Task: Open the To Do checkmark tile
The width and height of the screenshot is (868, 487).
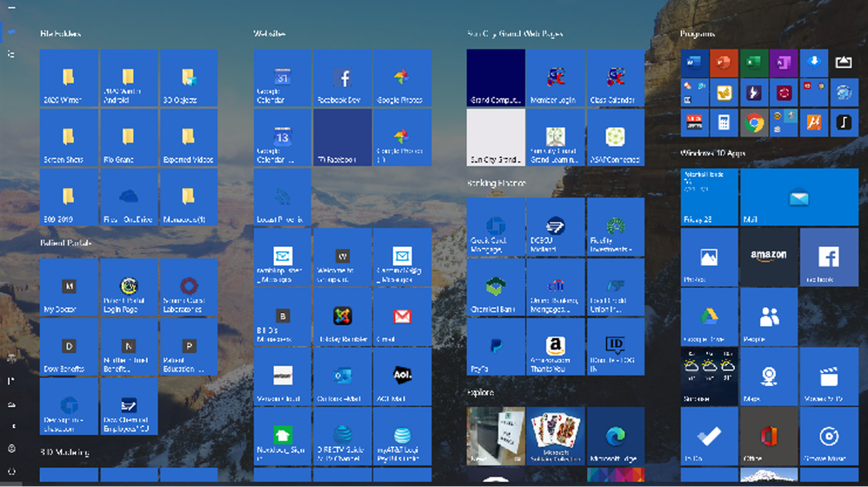Action: (709, 436)
